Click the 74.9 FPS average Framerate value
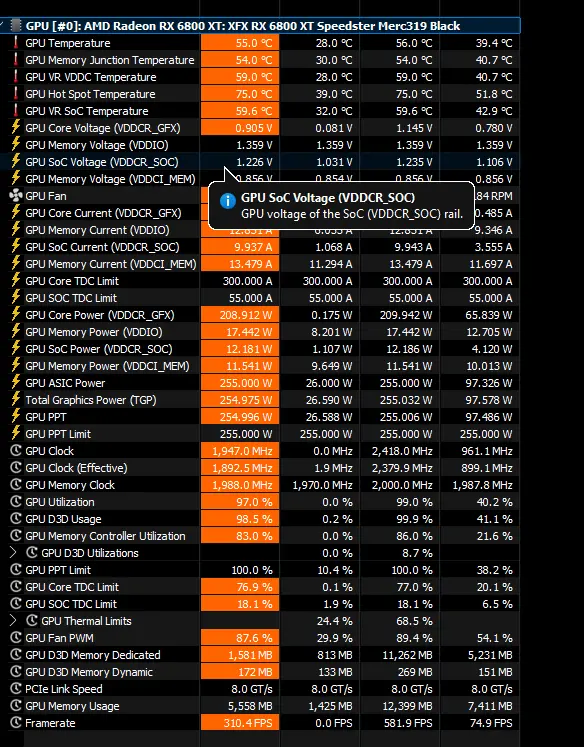584x747 pixels. (x=491, y=723)
